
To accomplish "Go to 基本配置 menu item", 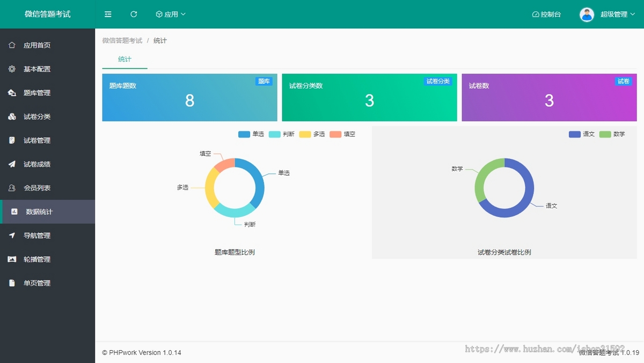I will pyautogui.click(x=47, y=69).
